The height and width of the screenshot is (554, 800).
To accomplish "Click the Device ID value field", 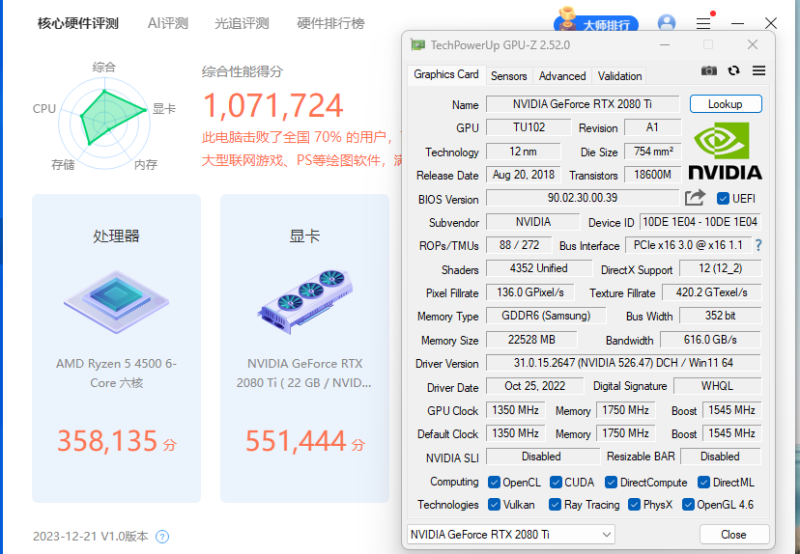I will 700,222.
